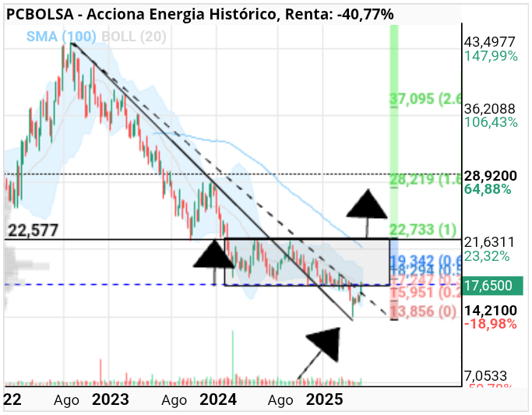Click the 14,2100 price level label

coord(491,310)
